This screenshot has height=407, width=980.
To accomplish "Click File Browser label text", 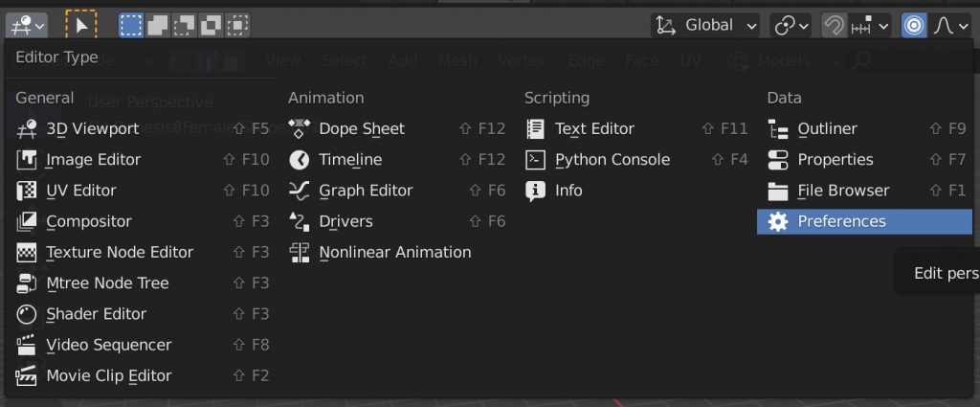I will 843,190.
